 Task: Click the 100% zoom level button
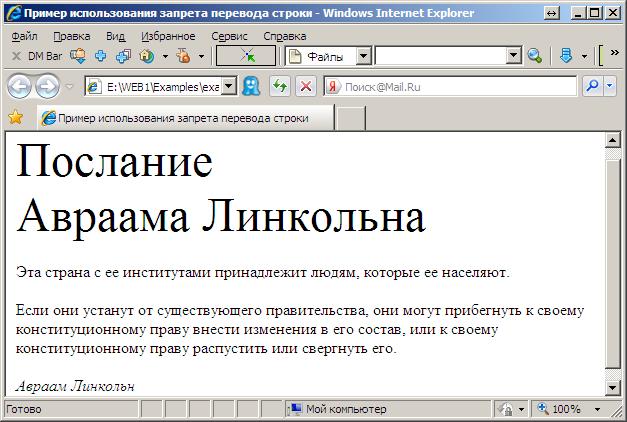click(x=560, y=409)
